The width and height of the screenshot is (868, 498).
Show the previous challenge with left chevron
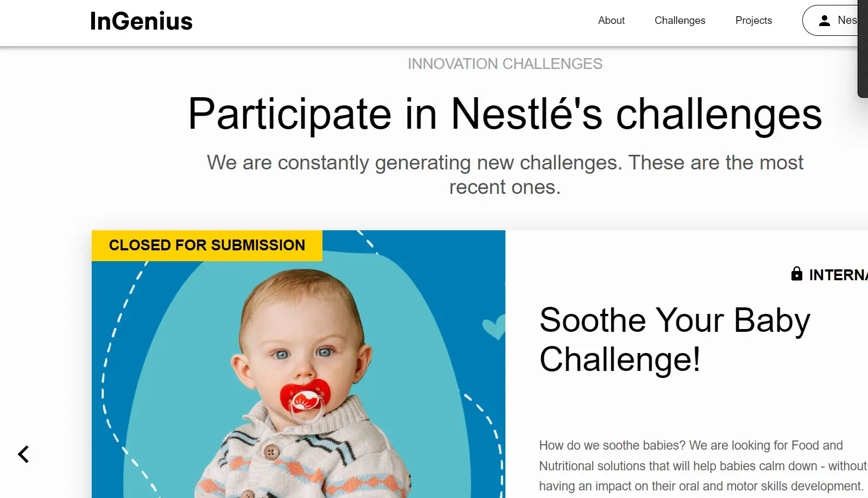pos(23,454)
